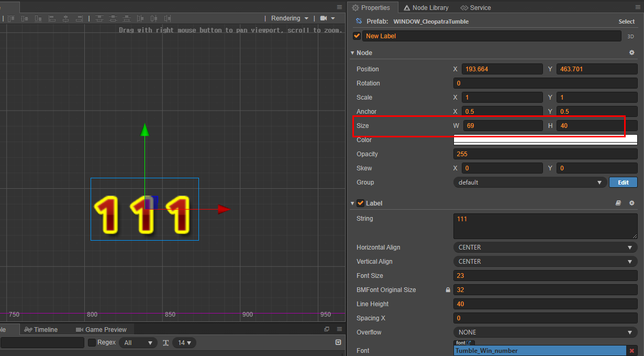This screenshot has width=644, height=356.
Task: Open the font asset link tag
Action: click(464, 342)
